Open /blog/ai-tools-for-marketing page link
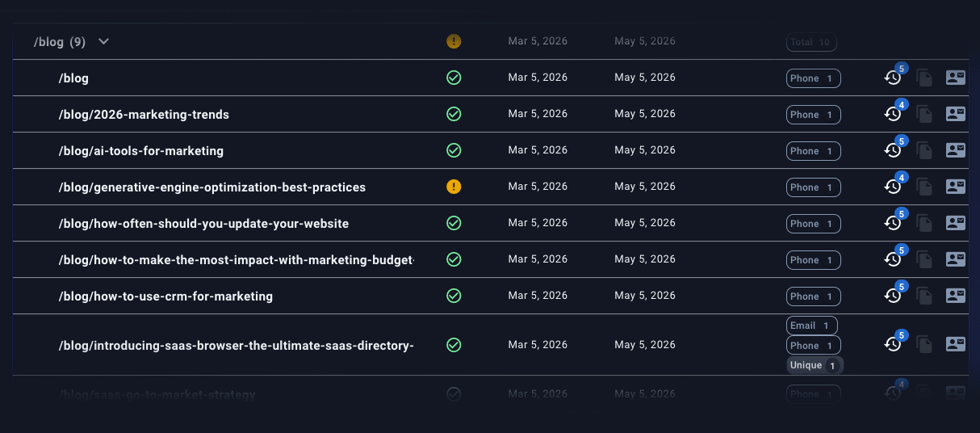 tap(141, 151)
